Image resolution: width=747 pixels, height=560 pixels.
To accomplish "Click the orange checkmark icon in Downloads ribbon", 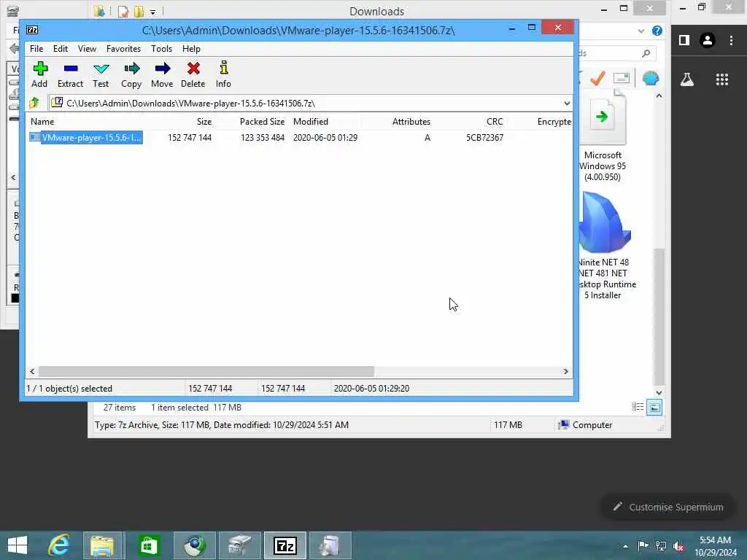I will click(597, 78).
